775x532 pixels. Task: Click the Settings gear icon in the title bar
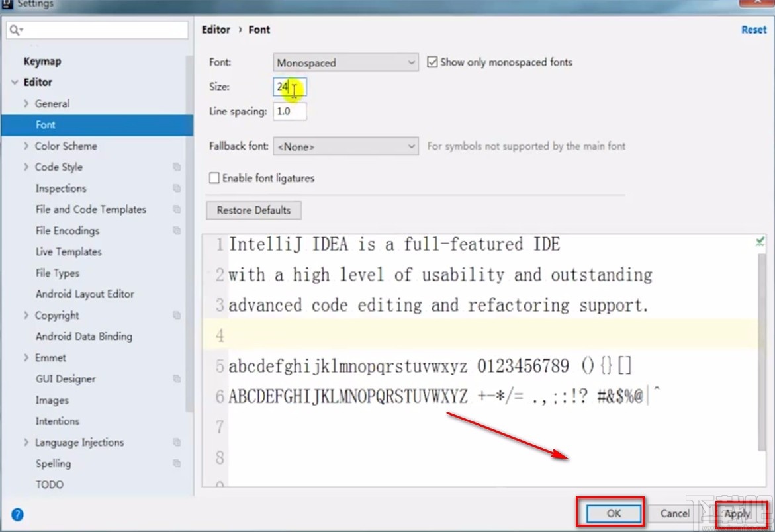pyautogui.click(x=7, y=3)
